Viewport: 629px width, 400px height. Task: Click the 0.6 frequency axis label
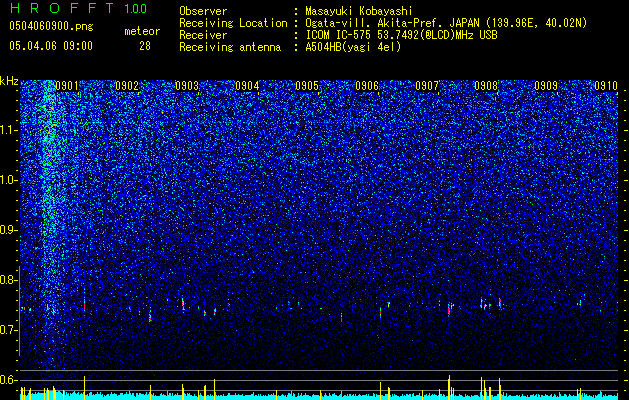click(7, 380)
